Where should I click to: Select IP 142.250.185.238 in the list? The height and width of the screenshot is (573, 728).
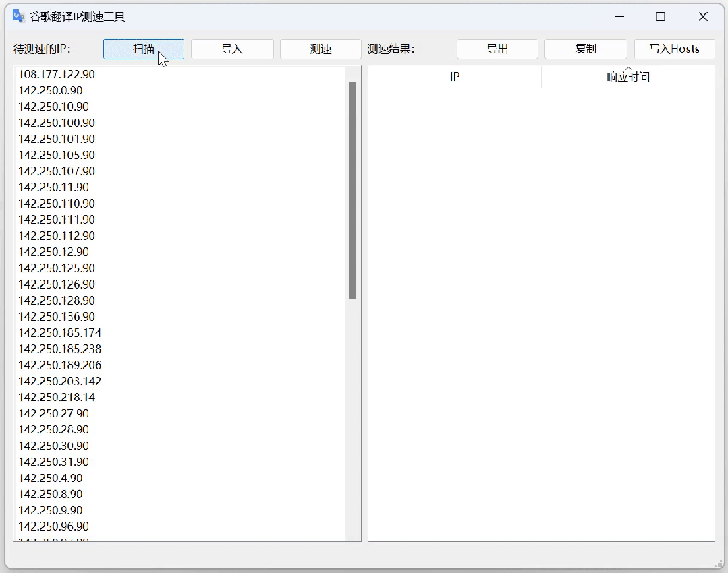60,349
